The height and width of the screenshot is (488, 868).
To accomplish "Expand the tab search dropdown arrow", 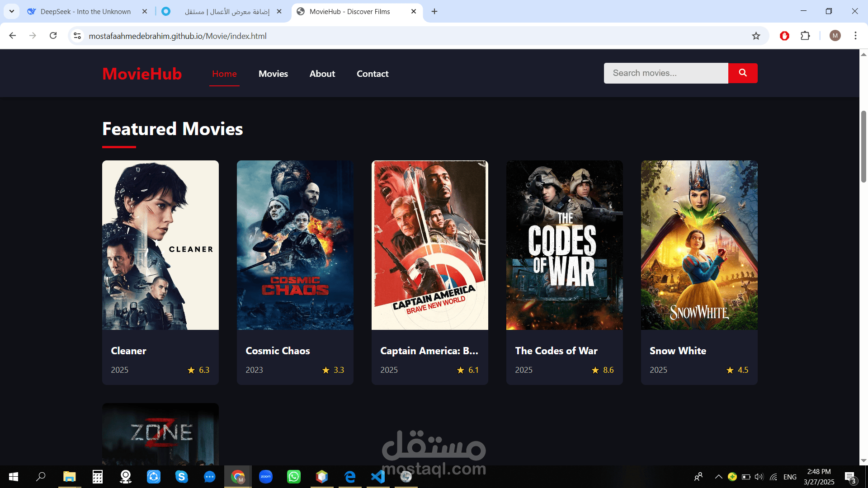I will pyautogui.click(x=11, y=11).
